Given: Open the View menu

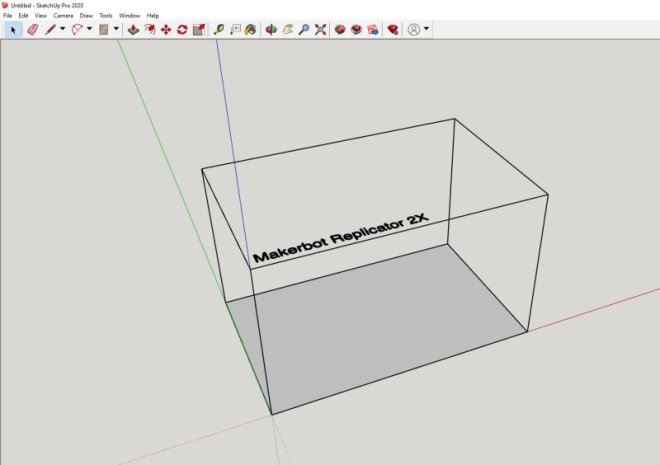Looking at the screenshot, I should pos(40,16).
